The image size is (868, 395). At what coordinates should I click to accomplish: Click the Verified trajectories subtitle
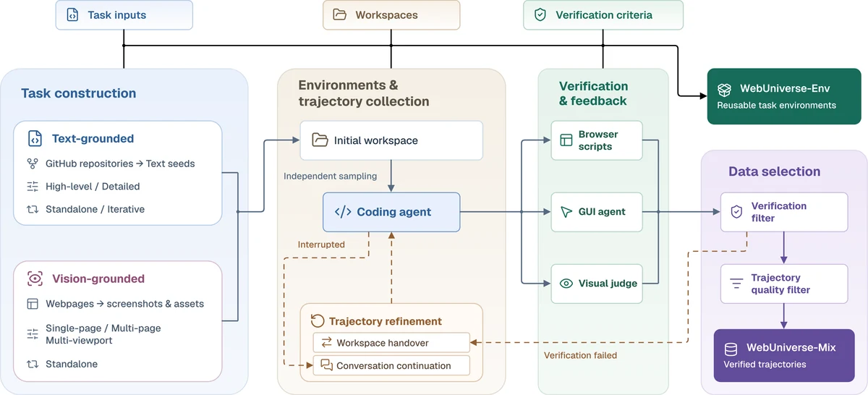(765, 364)
